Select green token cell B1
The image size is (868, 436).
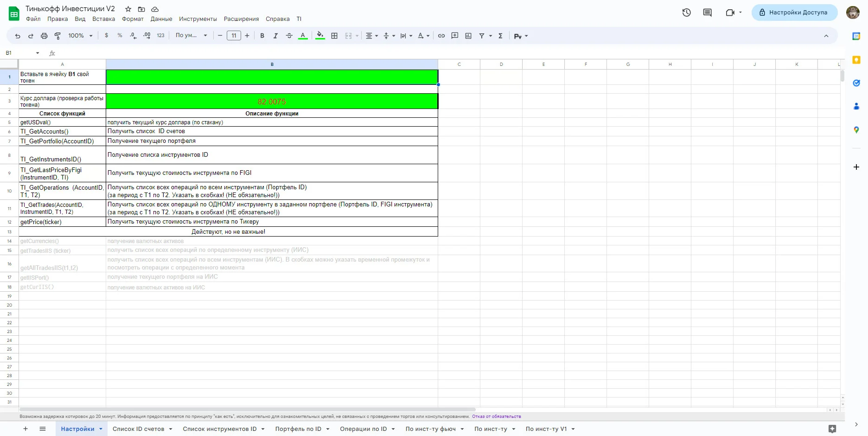point(272,77)
